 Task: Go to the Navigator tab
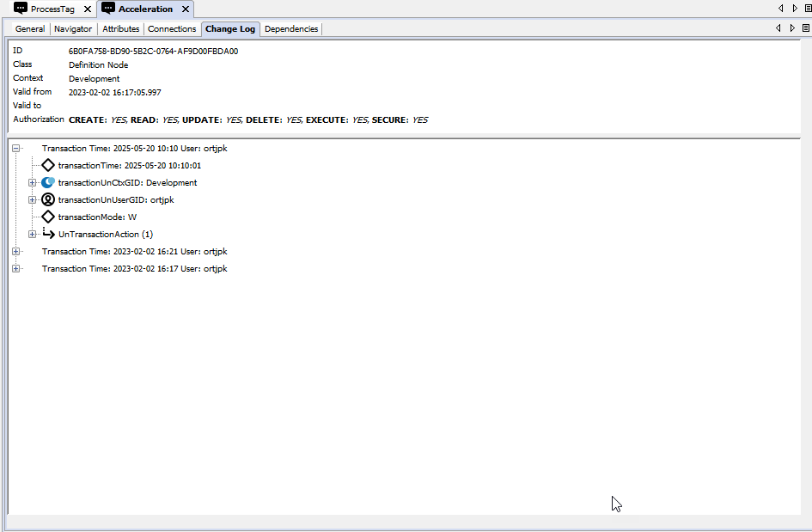[73, 29]
